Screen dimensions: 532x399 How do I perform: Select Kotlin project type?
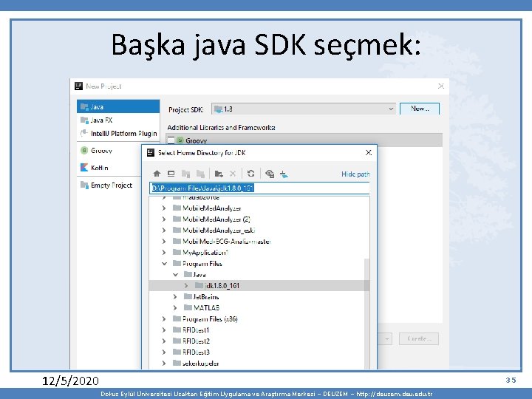[x=109, y=168]
